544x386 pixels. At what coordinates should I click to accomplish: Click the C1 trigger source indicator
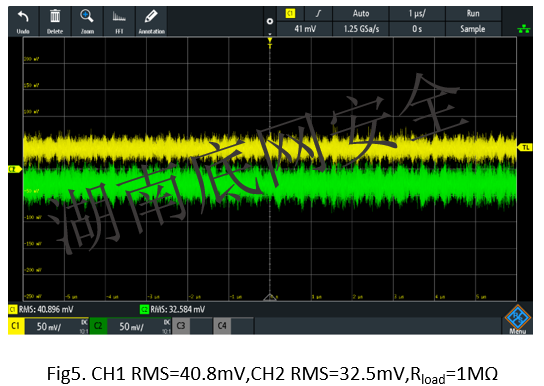(290, 14)
